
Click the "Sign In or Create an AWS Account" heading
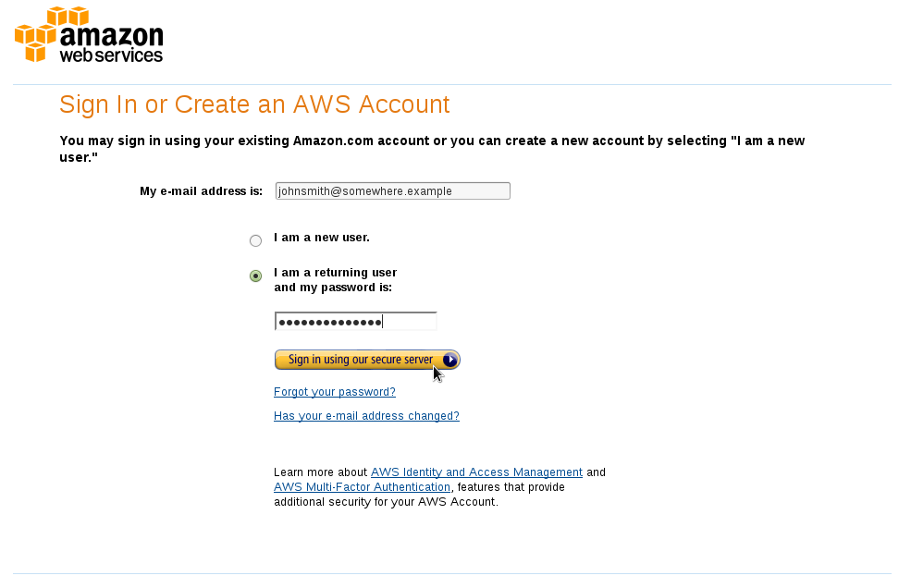click(254, 104)
